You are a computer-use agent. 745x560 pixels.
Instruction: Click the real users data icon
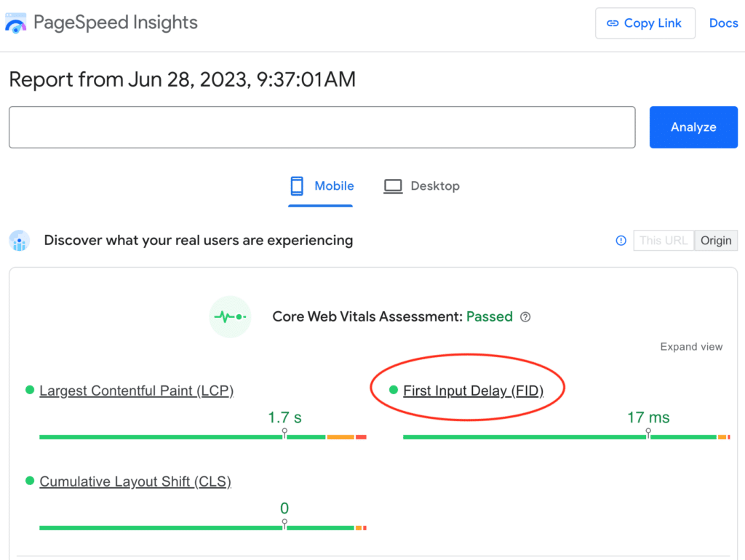coord(20,240)
